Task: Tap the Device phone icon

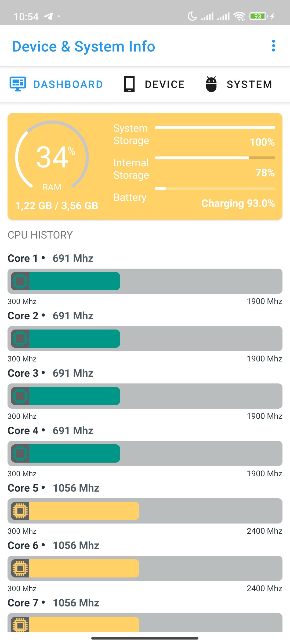Action: pos(129,84)
